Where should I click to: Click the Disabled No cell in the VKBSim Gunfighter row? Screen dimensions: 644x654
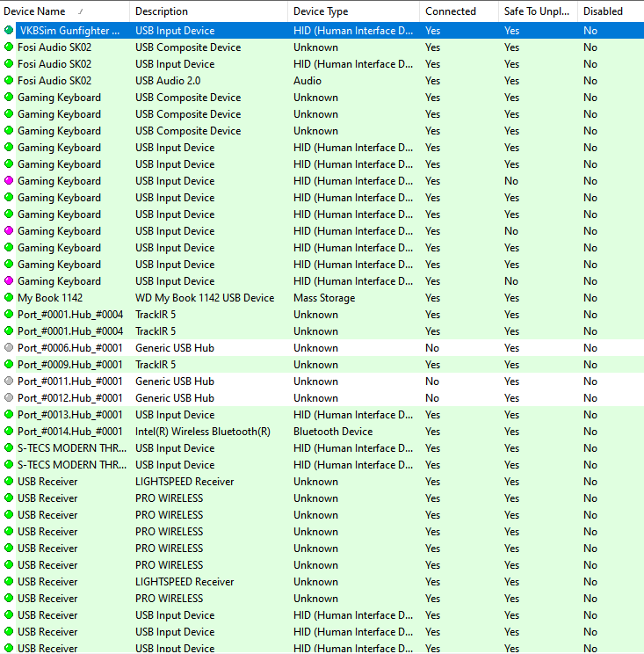tap(590, 31)
